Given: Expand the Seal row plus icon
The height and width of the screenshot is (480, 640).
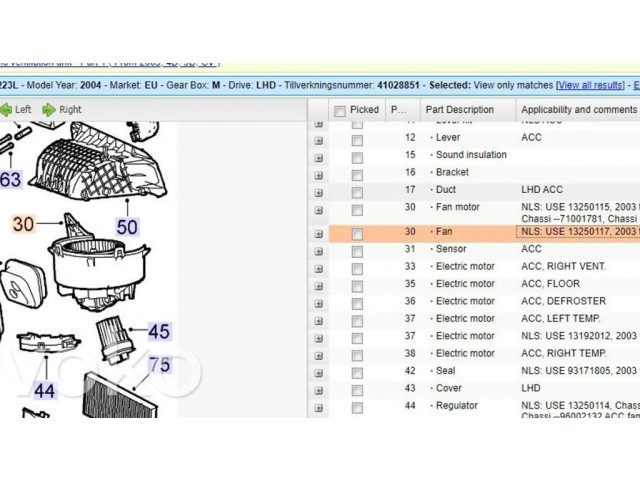Looking at the screenshot, I should point(319,372).
